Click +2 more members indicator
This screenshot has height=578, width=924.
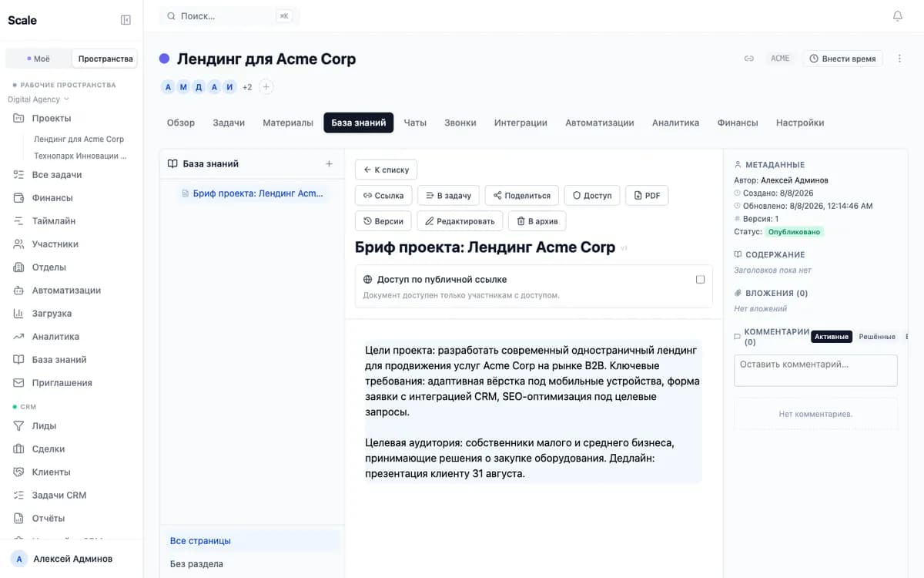pyautogui.click(x=247, y=87)
